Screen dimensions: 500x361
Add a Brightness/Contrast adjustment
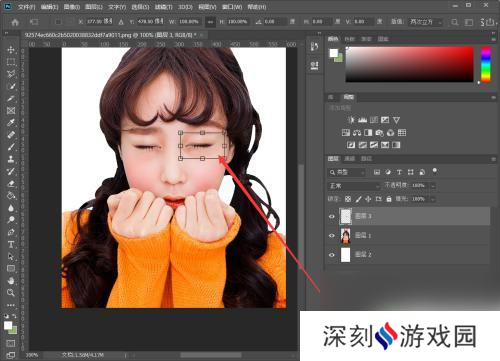pyautogui.click(x=351, y=120)
